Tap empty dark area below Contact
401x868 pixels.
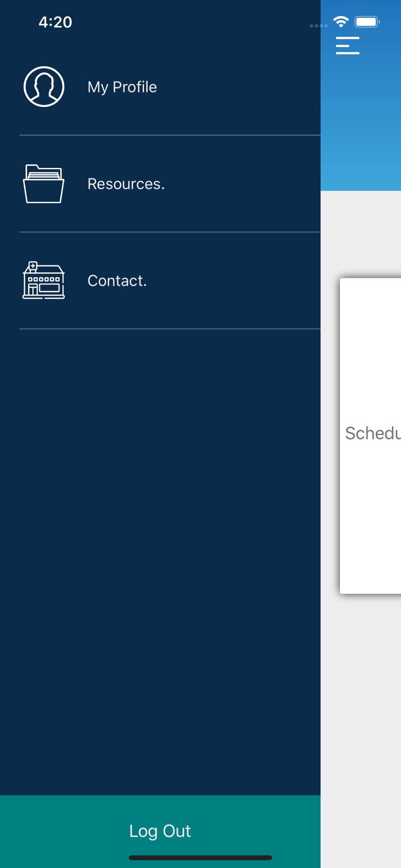160,560
